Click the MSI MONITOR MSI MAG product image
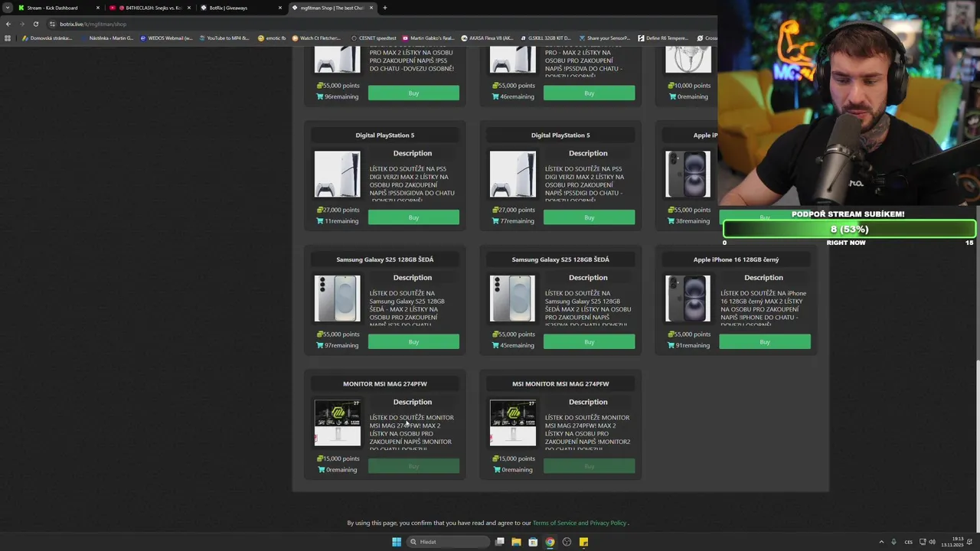980x551 pixels. (x=512, y=422)
